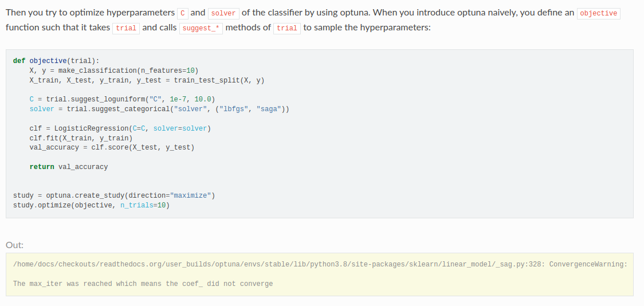Click the green 'return' keyword
Screen dimensions: 644x306
click(x=42, y=167)
